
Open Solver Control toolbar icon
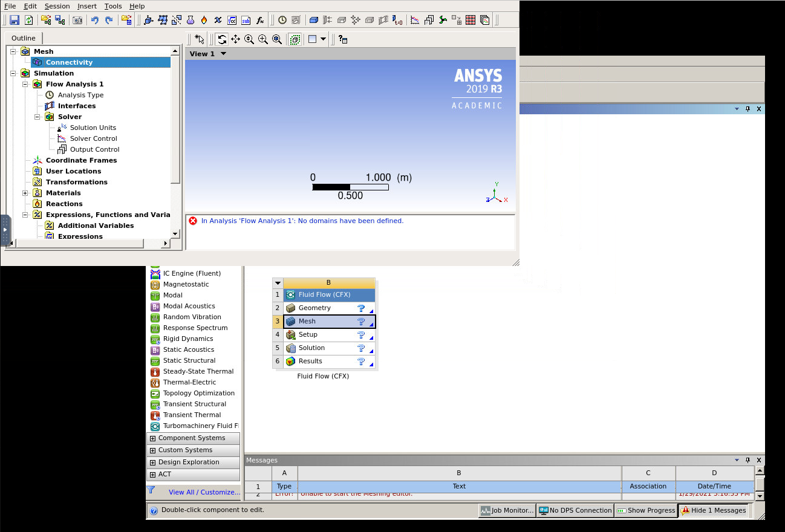pos(415,20)
